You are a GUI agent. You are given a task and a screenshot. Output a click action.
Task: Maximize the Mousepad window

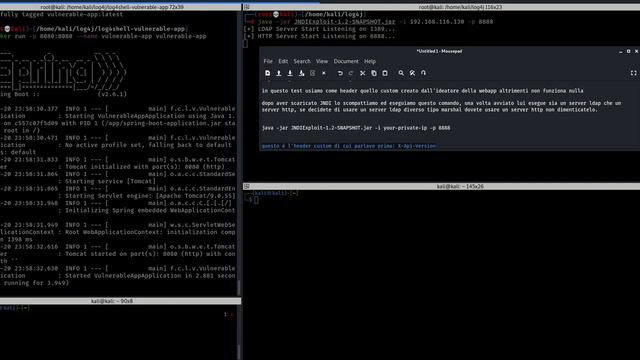629,51
